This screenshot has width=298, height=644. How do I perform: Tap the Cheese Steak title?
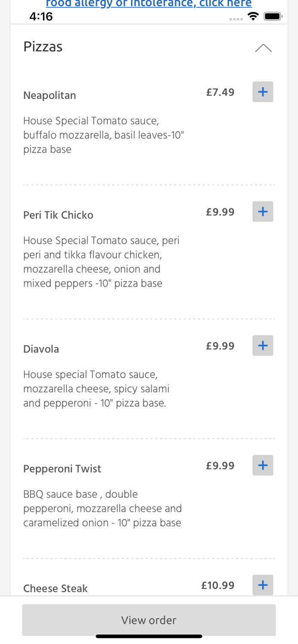(x=55, y=588)
